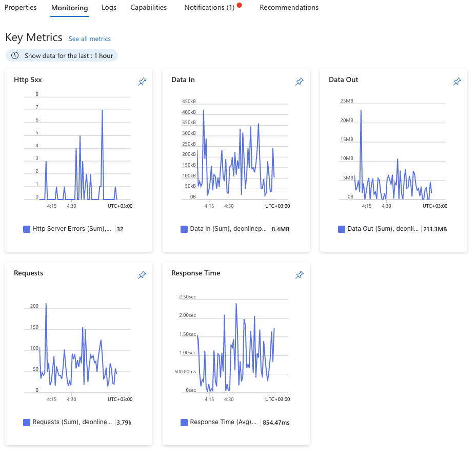Pin the Data Out chart

[457, 82]
